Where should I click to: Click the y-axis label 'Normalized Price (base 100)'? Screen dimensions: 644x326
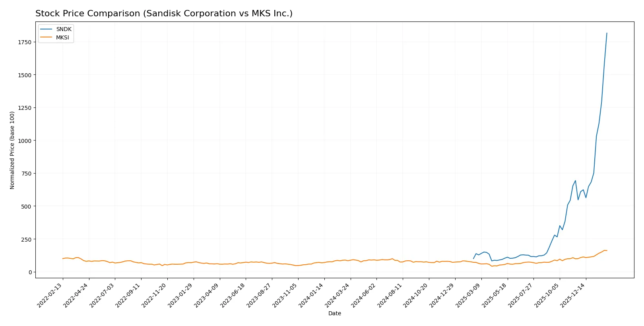click(x=12, y=150)
